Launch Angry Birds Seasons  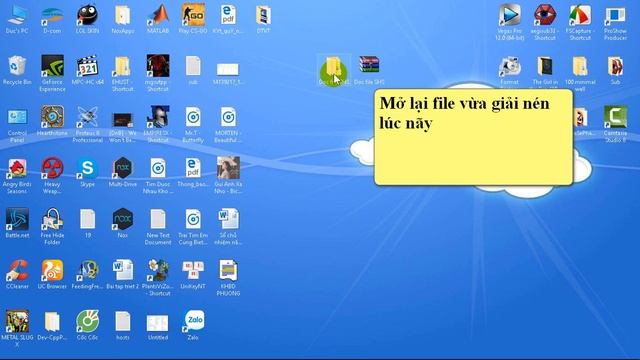click(x=17, y=176)
